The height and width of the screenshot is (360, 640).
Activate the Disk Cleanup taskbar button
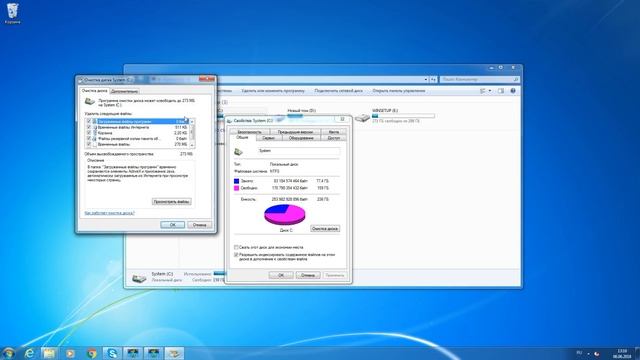[x=174, y=353]
